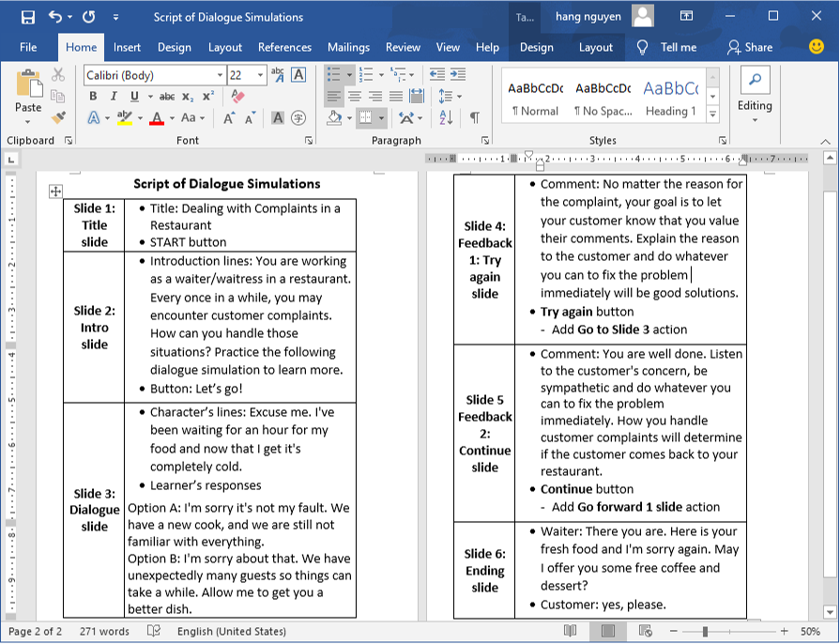The image size is (840, 644).
Task: Grow font size icon
Action: pos(229,118)
